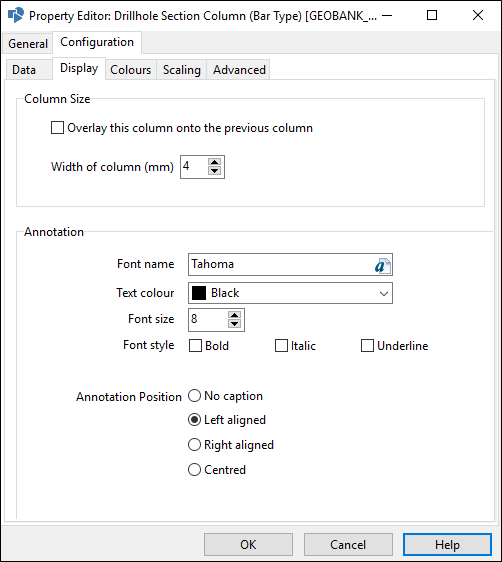Select the No caption radio button
The height and width of the screenshot is (562, 502).
coord(194,396)
